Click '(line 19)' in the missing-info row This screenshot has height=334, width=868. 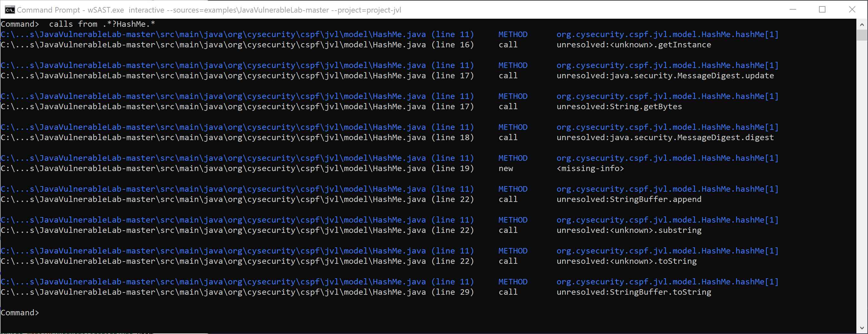(x=453, y=168)
